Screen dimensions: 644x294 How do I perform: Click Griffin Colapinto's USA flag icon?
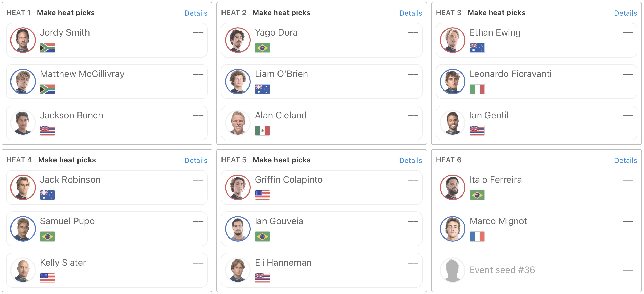pyautogui.click(x=262, y=195)
